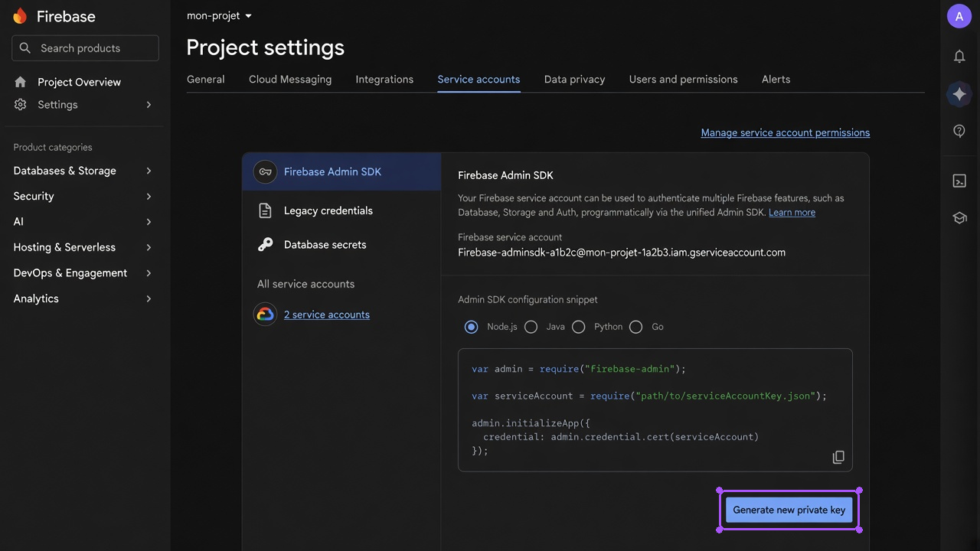Select Database secrets sidebar item

pos(341,245)
